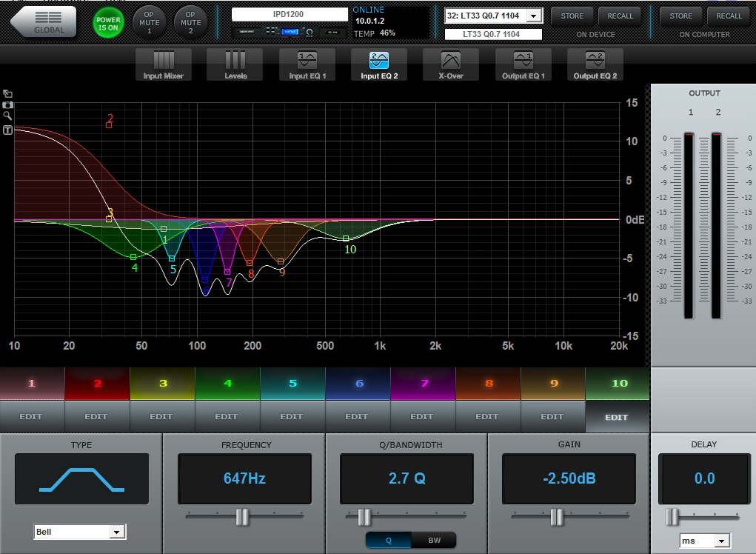Switch bandwidth mode to Q
Viewport: 756px width, 554px height.
pos(388,541)
